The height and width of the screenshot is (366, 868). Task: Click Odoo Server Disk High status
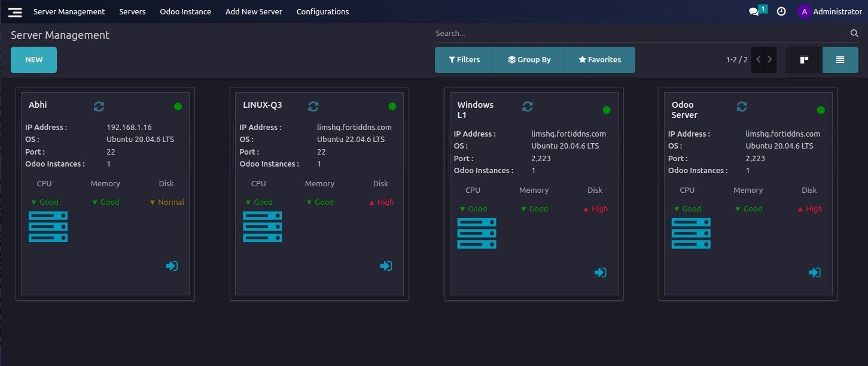(x=809, y=209)
